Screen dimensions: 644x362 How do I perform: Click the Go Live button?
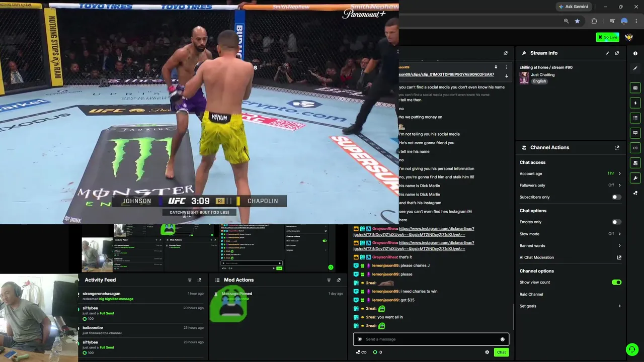tap(607, 37)
